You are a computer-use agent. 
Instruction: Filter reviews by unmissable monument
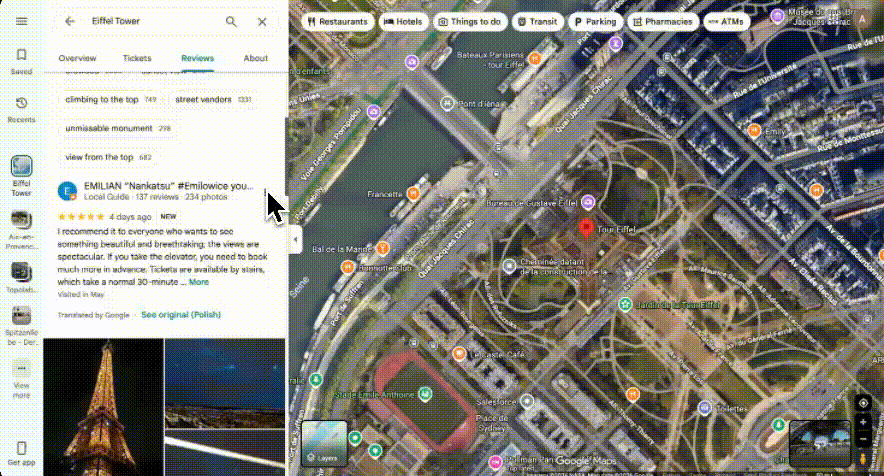tap(118, 128)
